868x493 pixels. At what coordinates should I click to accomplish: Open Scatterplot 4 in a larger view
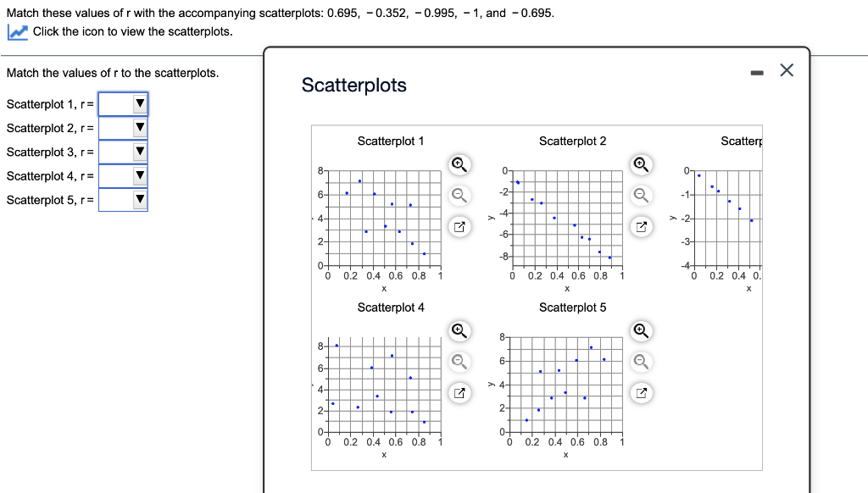click(459, 392)
